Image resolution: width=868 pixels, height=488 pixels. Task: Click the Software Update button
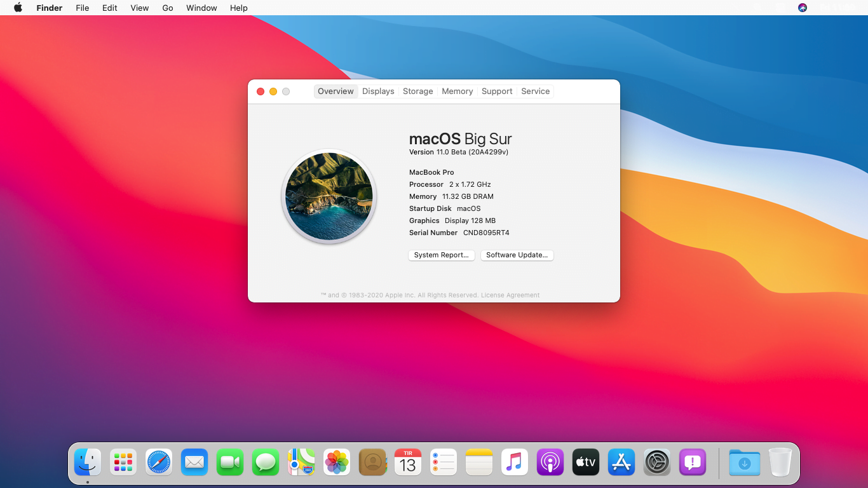[517, 255]
